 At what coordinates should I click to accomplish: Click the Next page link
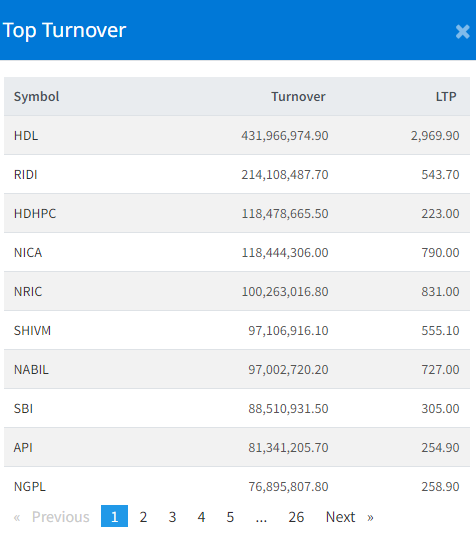coord(350,517)
